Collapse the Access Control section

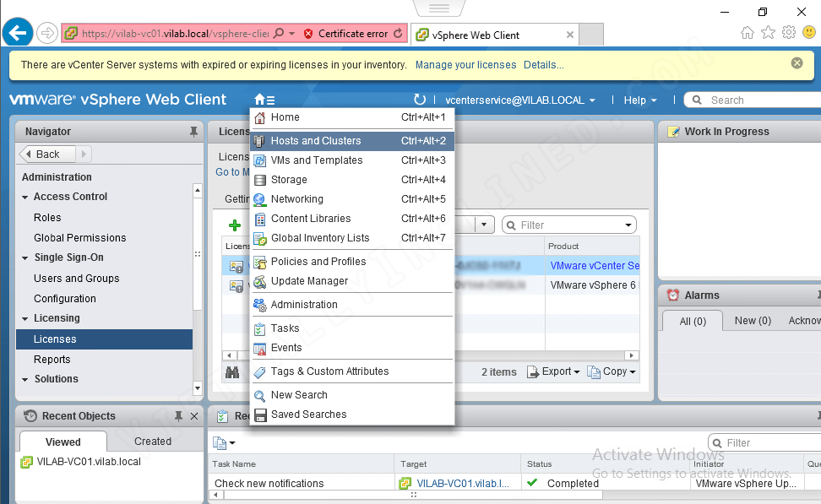pyautogui.click(x=25, y=198)
